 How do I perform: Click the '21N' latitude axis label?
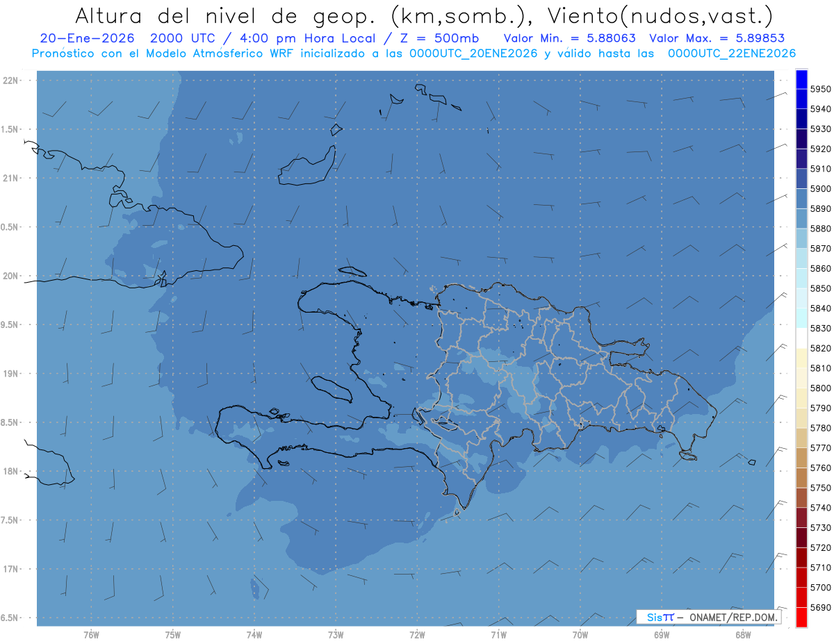tap(10, 179)
